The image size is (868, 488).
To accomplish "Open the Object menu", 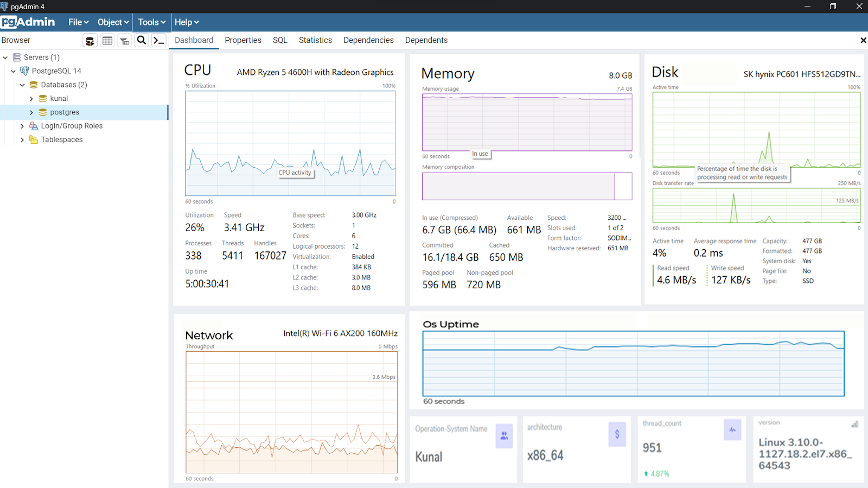I will coord(113,22).
